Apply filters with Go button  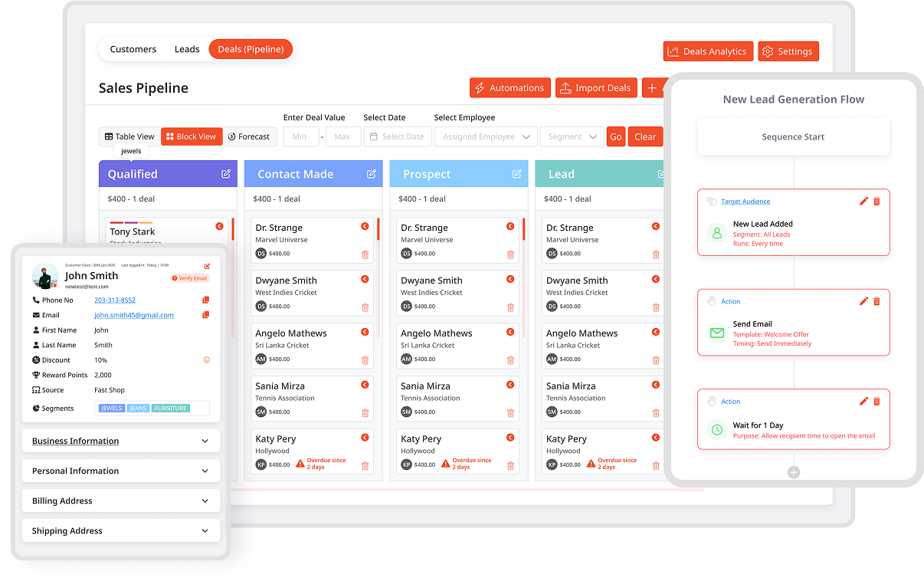(x=616, y=136)
